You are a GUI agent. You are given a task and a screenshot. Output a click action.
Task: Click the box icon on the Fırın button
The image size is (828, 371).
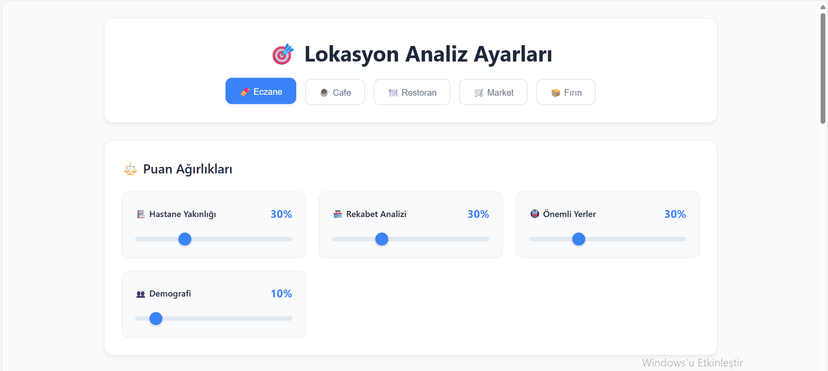555,92
